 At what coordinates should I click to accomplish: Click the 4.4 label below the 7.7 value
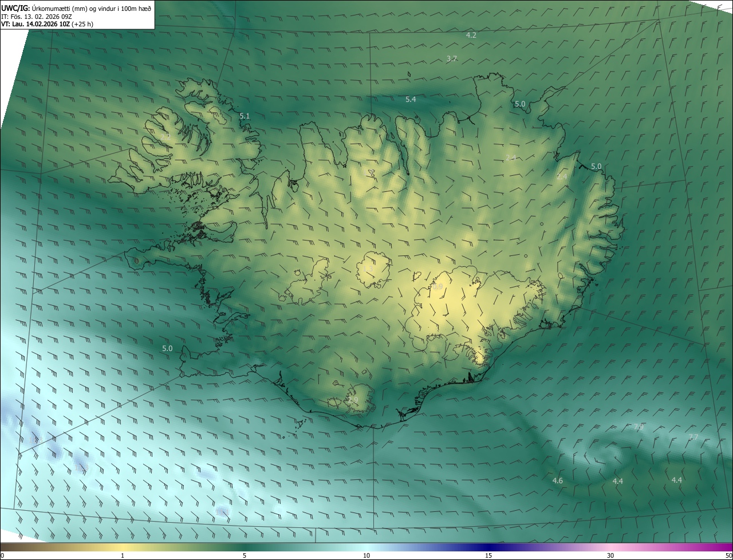click(x=677, y=480)
